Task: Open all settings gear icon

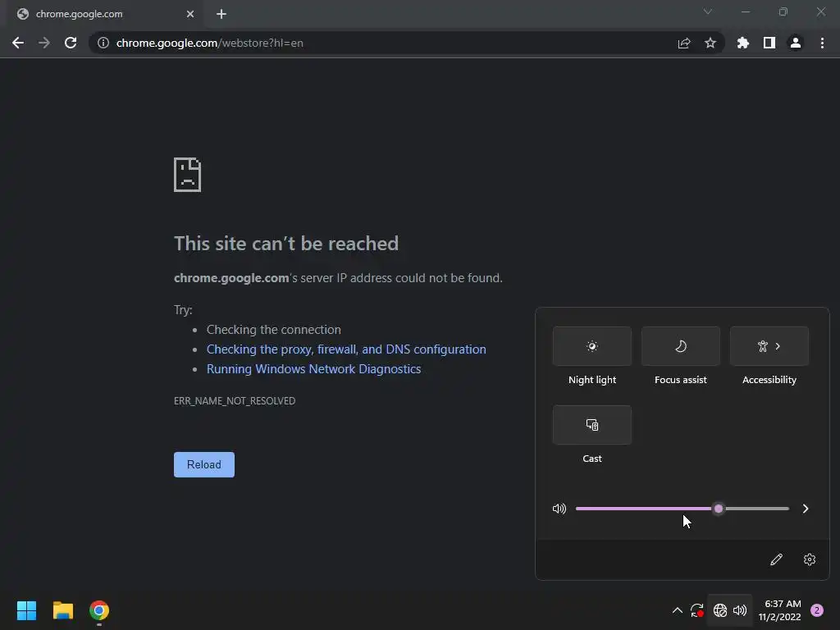Action: 810,559
